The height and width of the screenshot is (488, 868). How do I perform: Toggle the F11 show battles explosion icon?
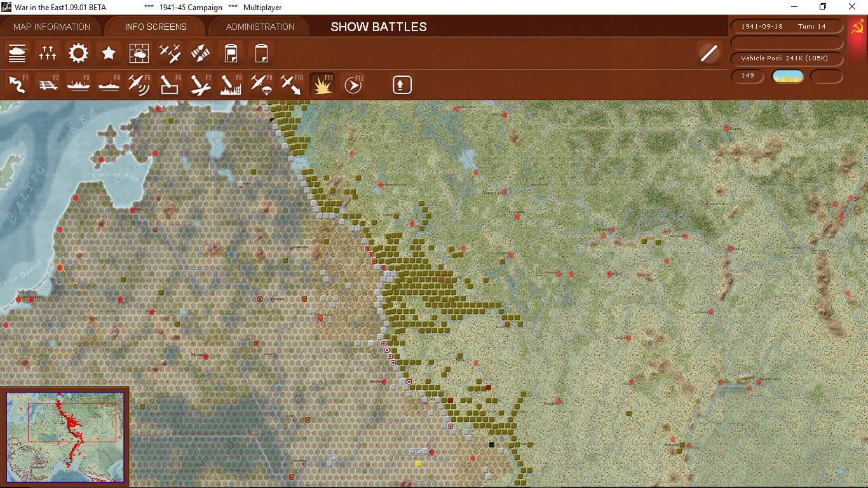pyautogui.click(x=322, y=84)
